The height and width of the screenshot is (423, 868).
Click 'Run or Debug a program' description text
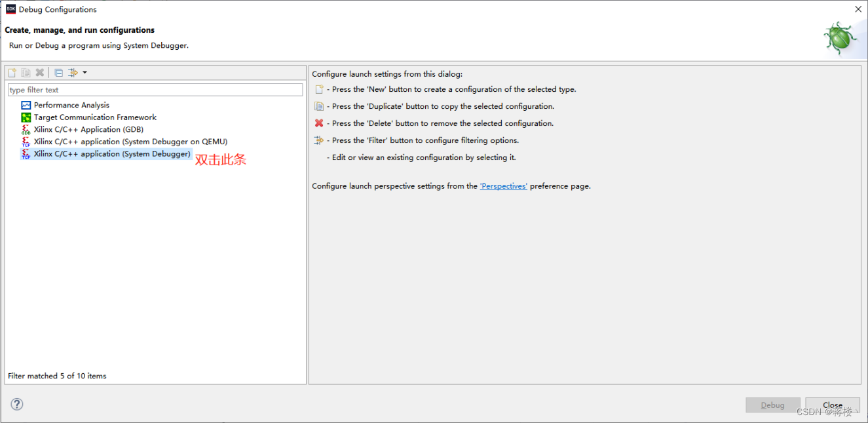point(99,46)
